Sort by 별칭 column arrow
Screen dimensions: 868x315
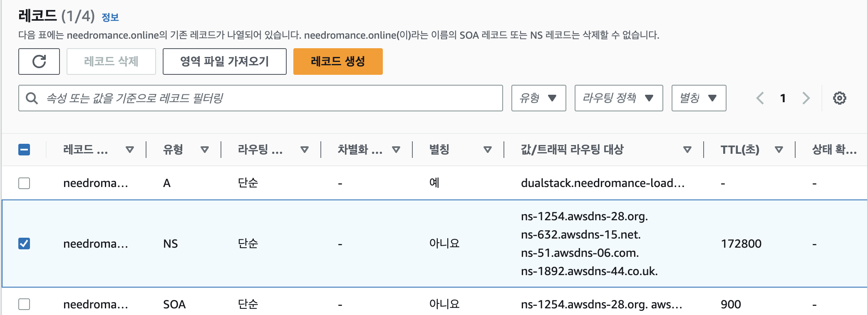(487, 150)
